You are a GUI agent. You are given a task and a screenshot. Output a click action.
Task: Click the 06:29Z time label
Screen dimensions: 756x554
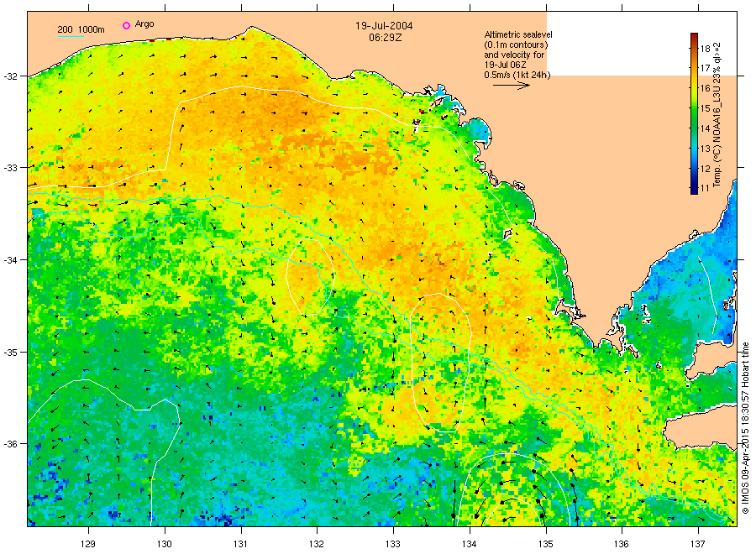click(x=386, y=38)
